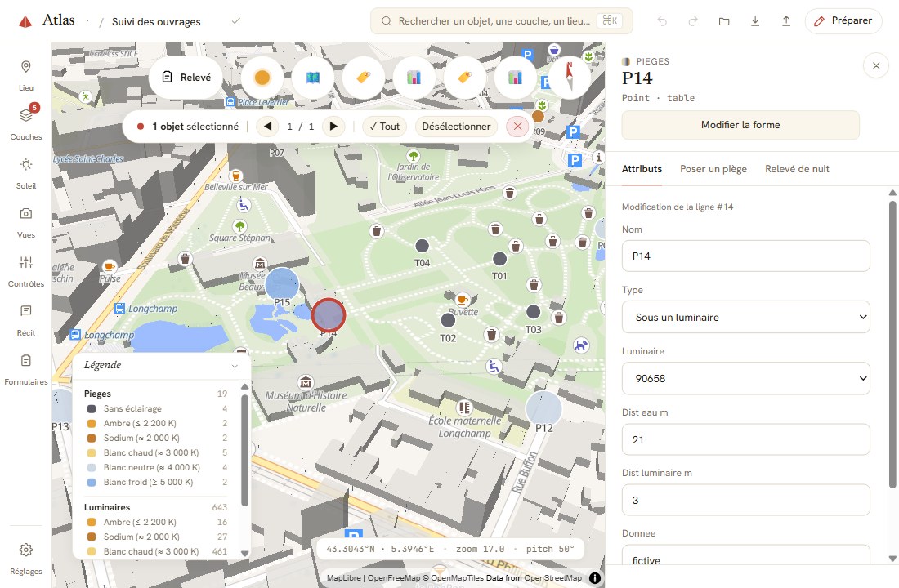Focus the search box in the top bar
This screenshot has width=899, height=588.
502,21
